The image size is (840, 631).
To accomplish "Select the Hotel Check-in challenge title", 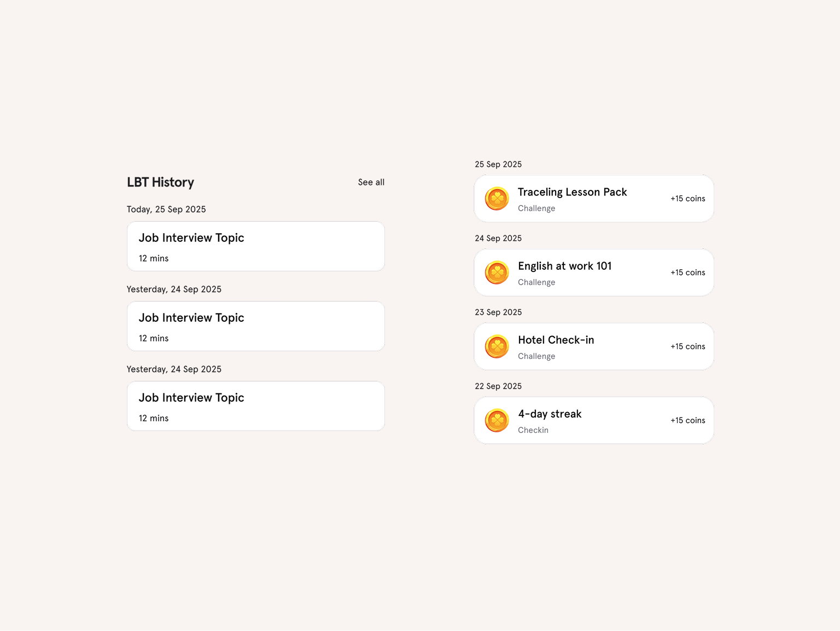I will 556,340.
